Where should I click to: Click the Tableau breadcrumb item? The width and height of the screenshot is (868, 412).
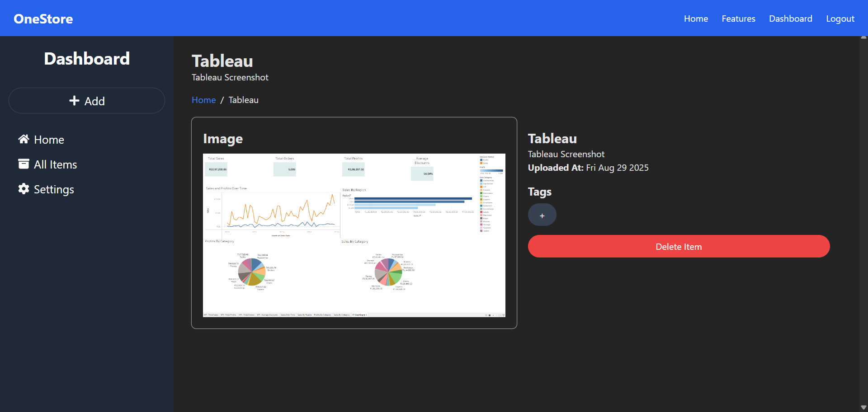point(243,100)
